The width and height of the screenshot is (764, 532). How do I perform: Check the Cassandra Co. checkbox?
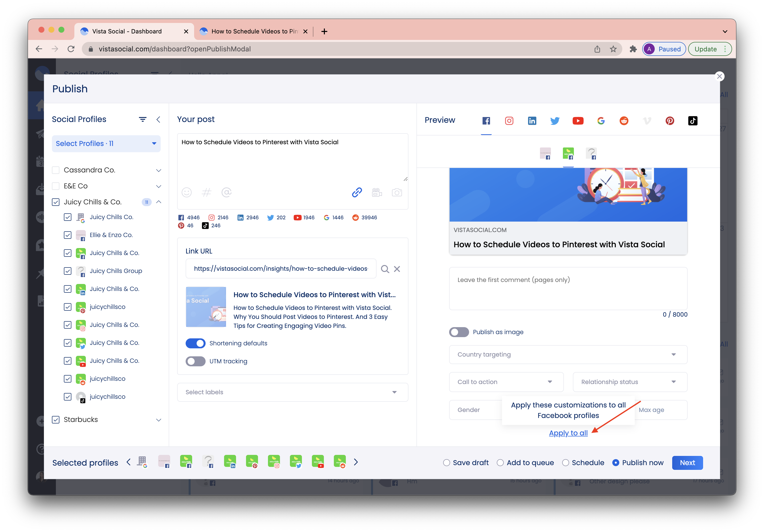click(56, 170)
